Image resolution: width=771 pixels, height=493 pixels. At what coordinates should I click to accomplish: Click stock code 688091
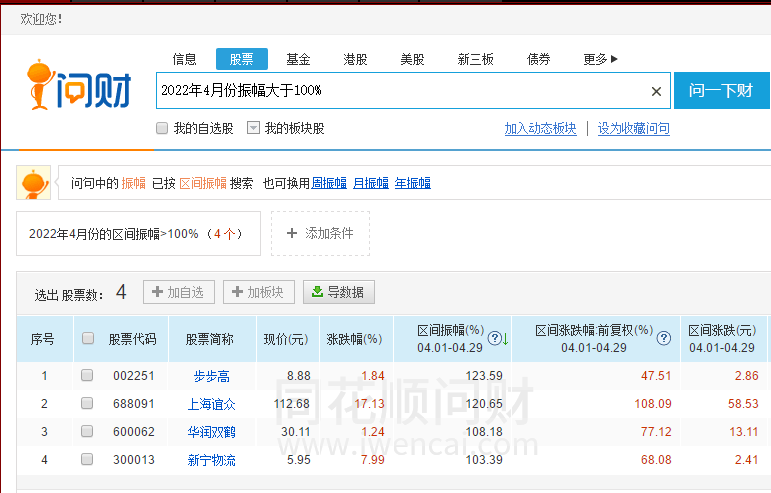point(134,404)
